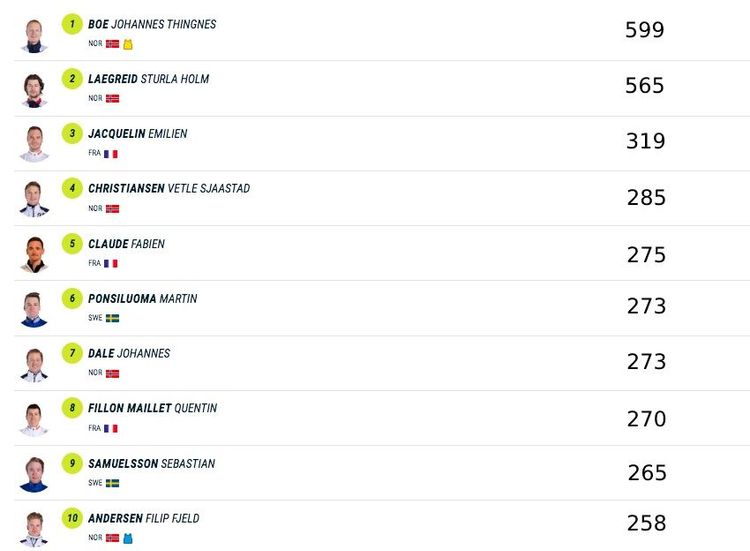Open Jacquelin Emilien's profile link
The width and height of the screenshot is (750, 551).
(137, 134)
